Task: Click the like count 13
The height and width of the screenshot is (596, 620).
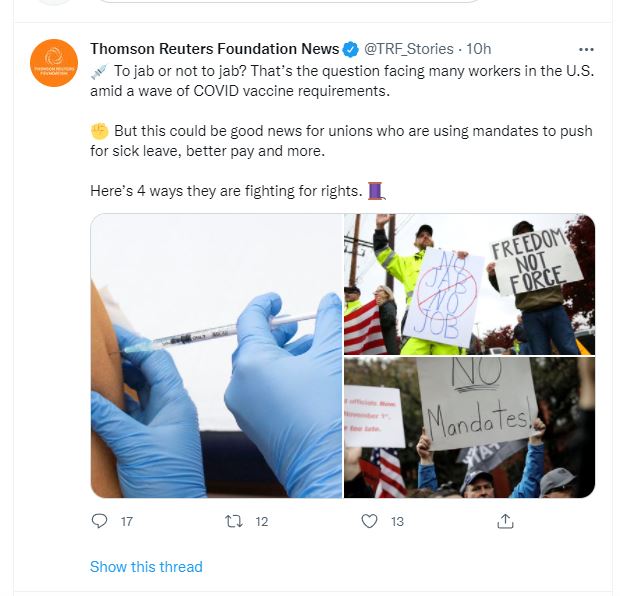Action: click(397, 522)
